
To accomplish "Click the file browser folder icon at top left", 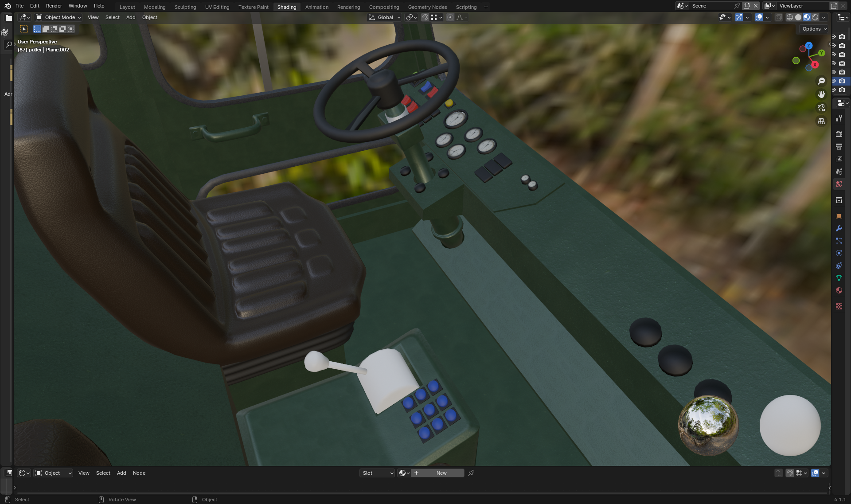I will click(8, 18).
